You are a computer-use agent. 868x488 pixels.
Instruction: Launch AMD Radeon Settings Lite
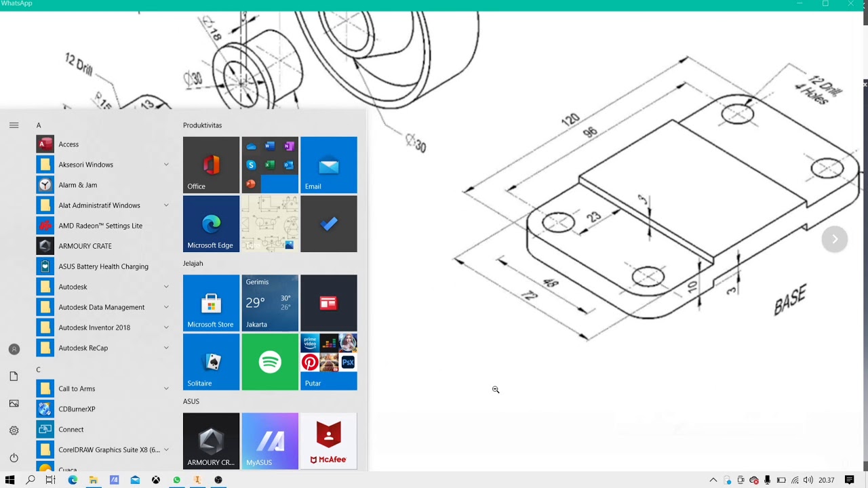tap(104, 226)
